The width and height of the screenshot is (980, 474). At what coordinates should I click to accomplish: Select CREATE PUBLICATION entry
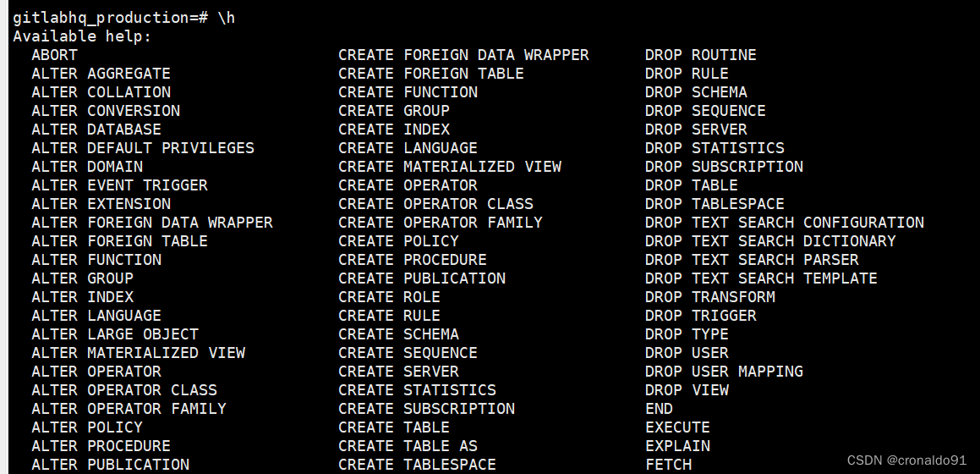[422, 278]
